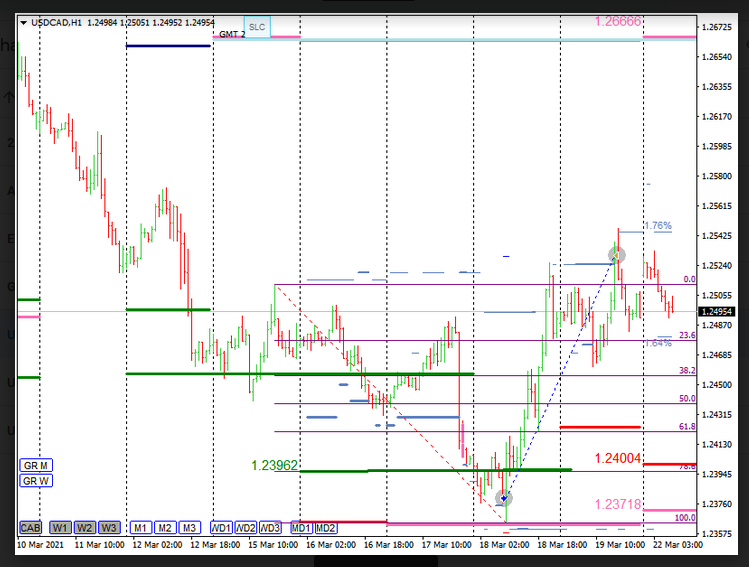Select the upper grey swing-high marker circle
The image size is (749, 567).
point(617,255)
